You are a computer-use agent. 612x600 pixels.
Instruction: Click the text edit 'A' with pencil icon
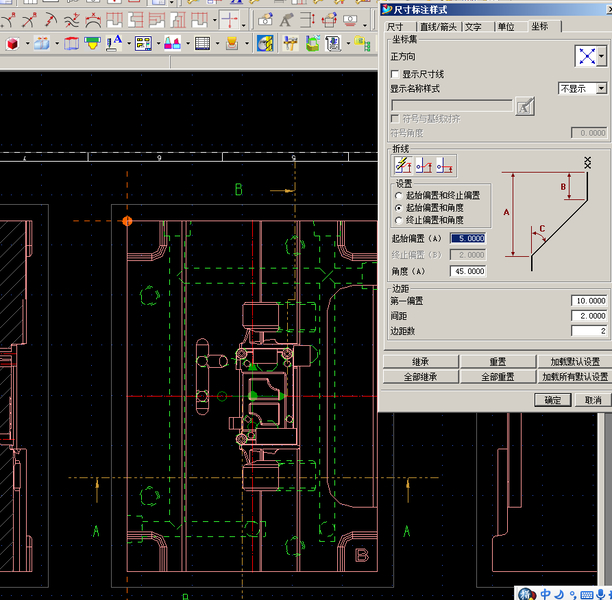click(286, 20)
